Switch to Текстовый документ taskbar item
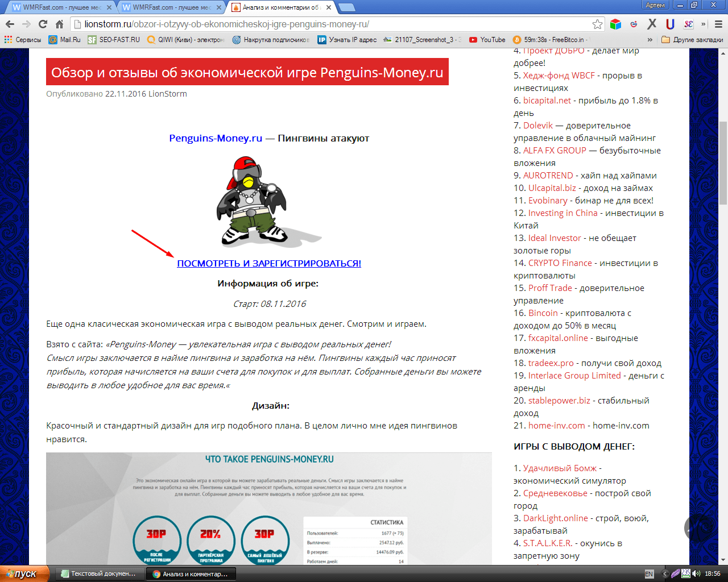Screen dimensions: 728x582 [100, 573]
